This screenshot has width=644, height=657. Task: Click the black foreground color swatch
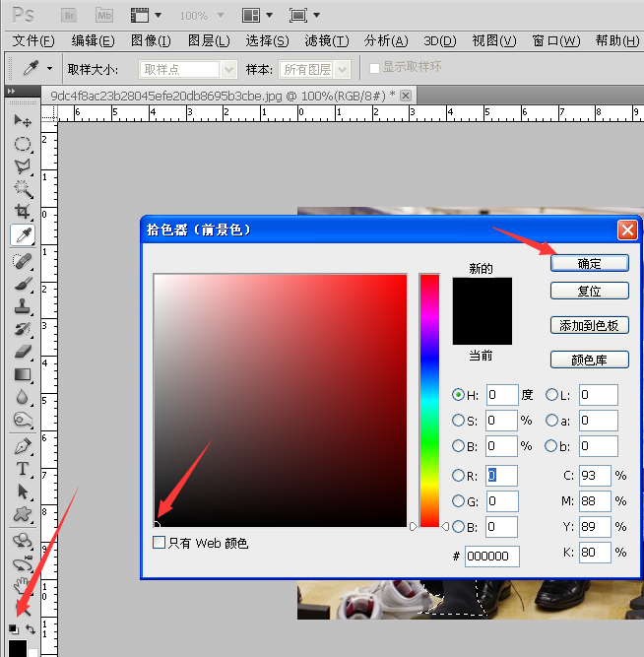(x=18, y=648)
